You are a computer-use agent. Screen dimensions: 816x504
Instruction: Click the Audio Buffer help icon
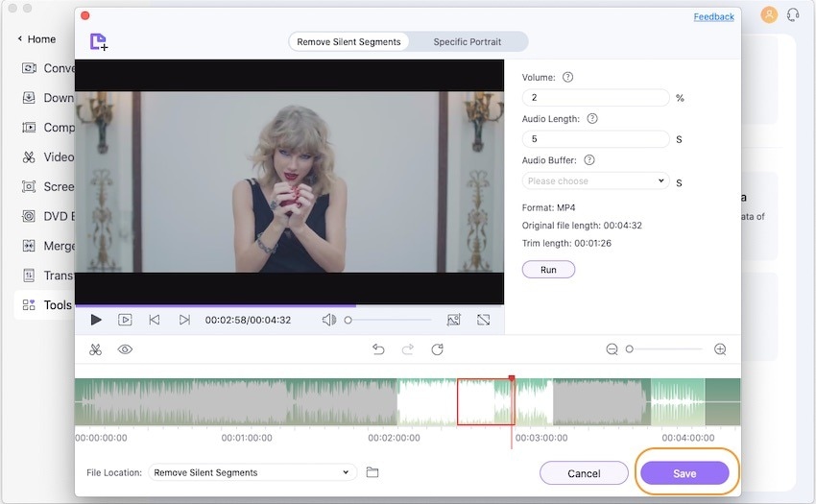tap(589, 160)
